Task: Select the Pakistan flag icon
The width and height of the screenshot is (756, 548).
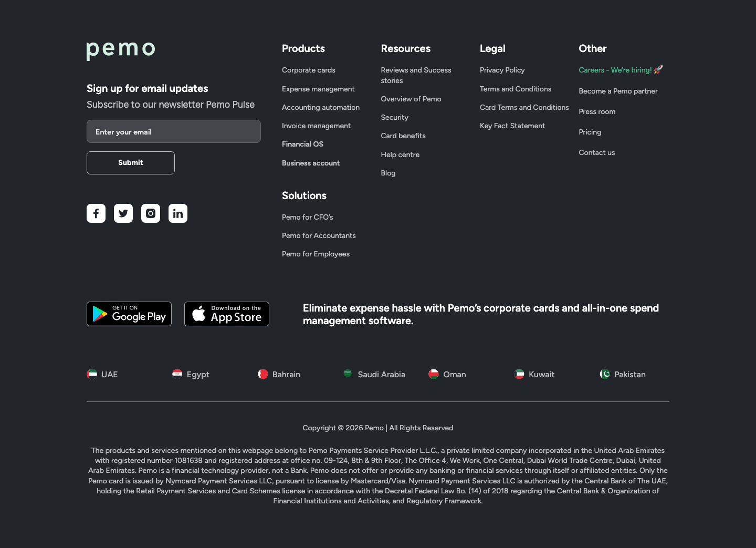Action: pos(605,374)
